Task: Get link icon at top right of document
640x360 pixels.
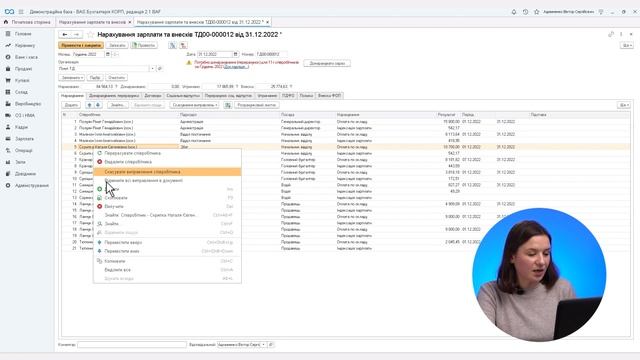Action: click(611, 35)
